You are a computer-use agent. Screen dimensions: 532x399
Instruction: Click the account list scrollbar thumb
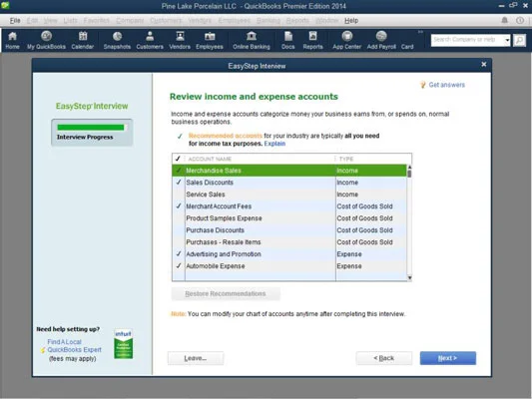(x=409, y=174)
